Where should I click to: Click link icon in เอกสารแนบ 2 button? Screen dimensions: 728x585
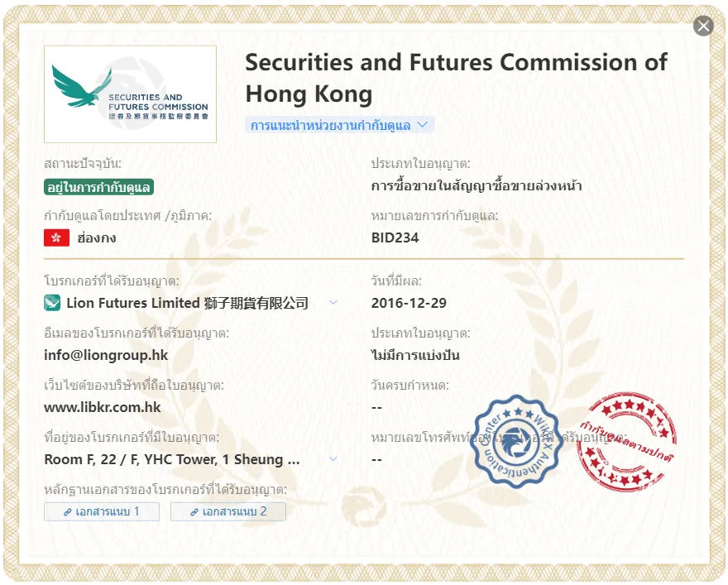194,512
